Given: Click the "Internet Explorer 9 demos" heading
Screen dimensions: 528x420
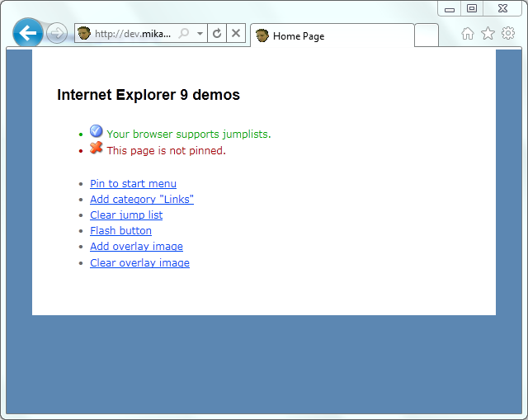Looking at the screenshot, I should click(148, 95).
